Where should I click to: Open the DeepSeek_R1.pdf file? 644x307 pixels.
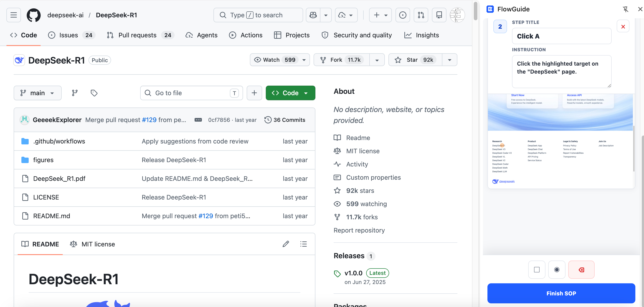point(59,178)
